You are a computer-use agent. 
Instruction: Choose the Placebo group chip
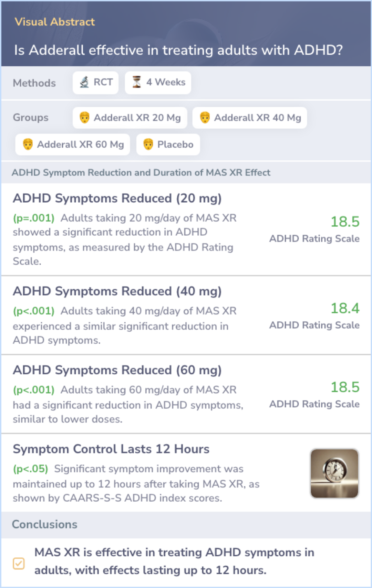tap(168, 145)
